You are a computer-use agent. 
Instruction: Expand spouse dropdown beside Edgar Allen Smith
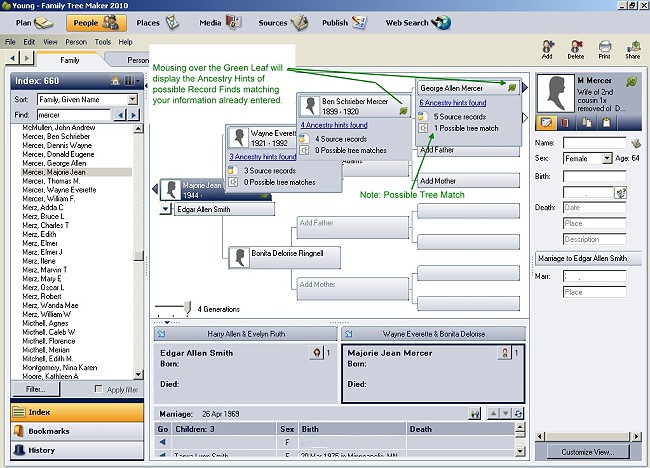(x=165, y=209)
